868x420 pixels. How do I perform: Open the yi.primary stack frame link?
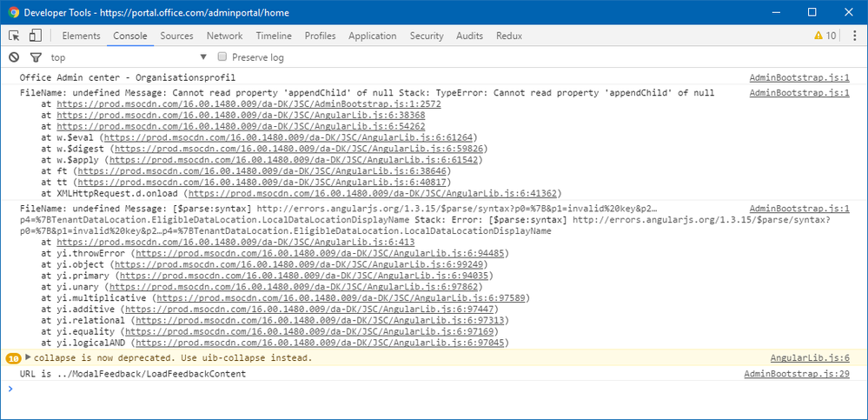click(x=304, y=276)
